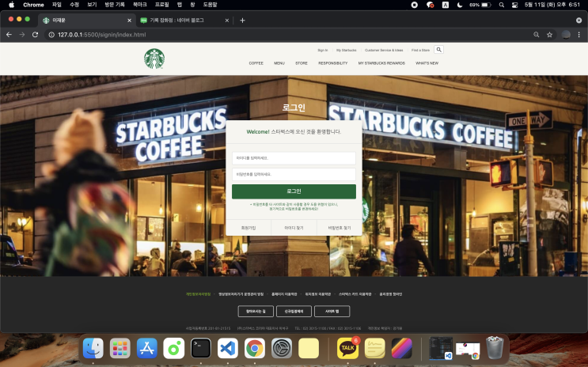This screenshot has width=588, height=367.
Task: Click Customer Service & Ideas link
Action: [x=384, y=50]
